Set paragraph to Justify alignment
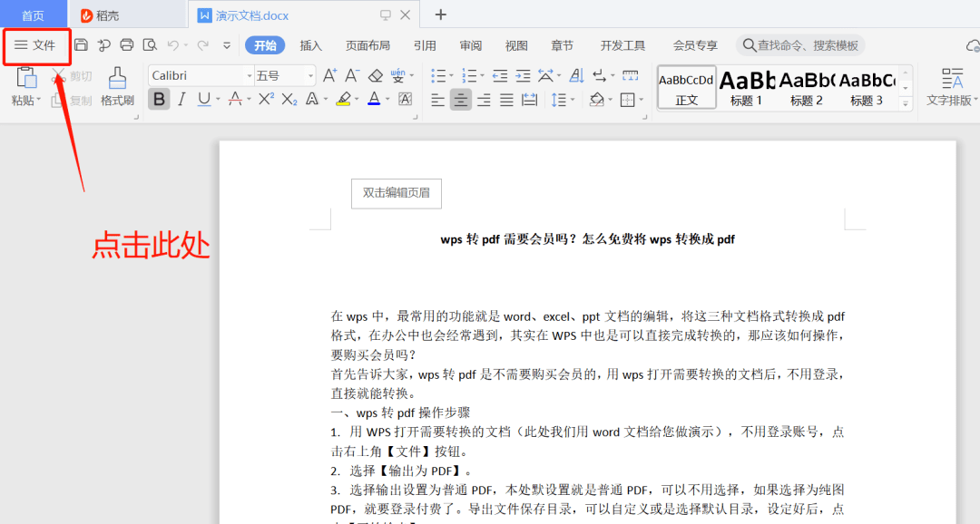This screenshot has width=980, height=524. tap(506, 100)
